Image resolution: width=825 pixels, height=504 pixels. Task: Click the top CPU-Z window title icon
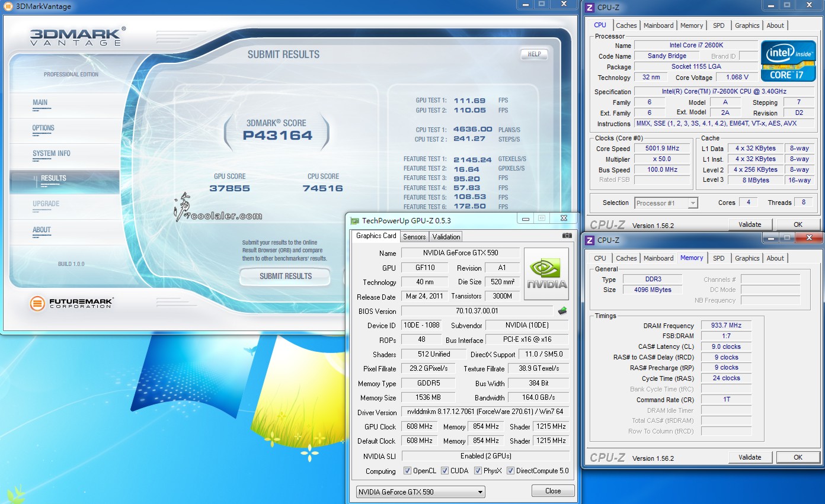tap(589, 8)
